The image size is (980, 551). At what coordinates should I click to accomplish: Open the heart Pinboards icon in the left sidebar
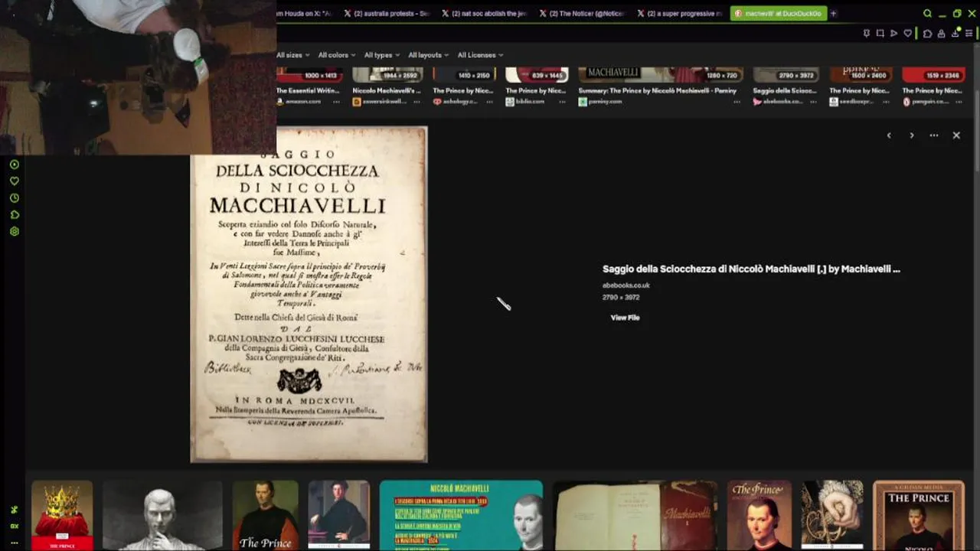[14, 181]
